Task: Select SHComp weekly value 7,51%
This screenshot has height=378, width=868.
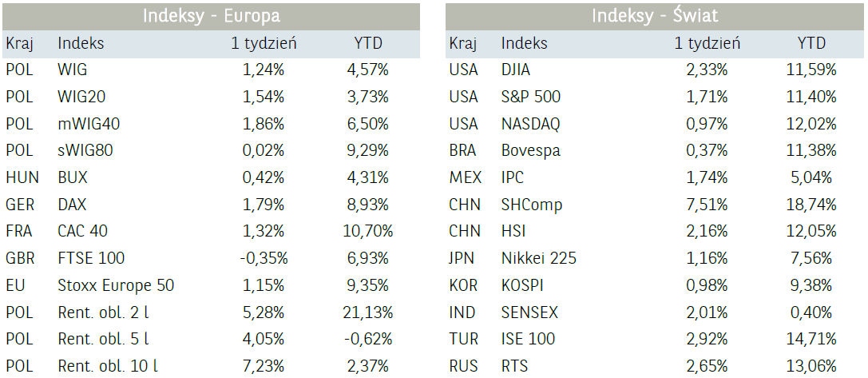Action: coord(707,205)
